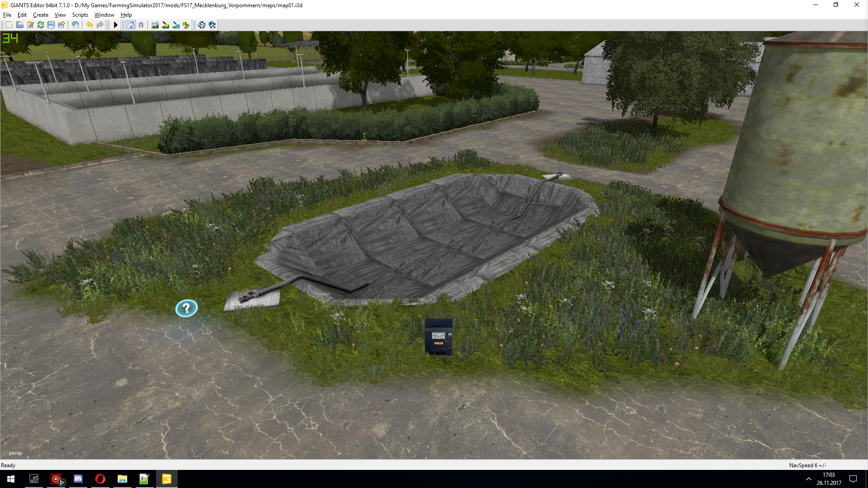Open the Create menu
Image resolution: width=868 pixels, height=488 pixels.
pyautogui.click(x=40, y=15)
